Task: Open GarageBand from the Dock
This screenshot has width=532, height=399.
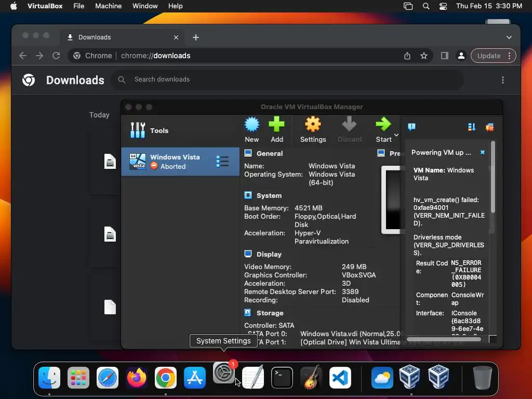Action: (x=311, y=377)
